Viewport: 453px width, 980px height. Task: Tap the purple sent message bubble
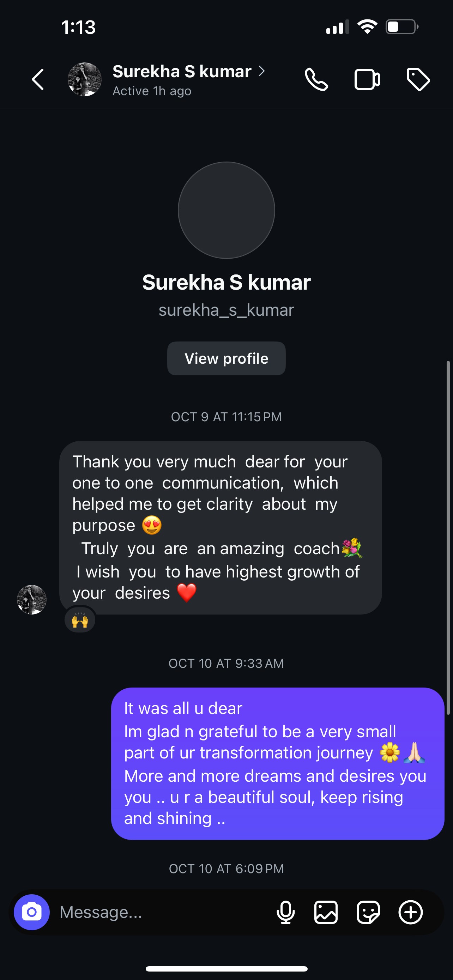tap(278, 763)
